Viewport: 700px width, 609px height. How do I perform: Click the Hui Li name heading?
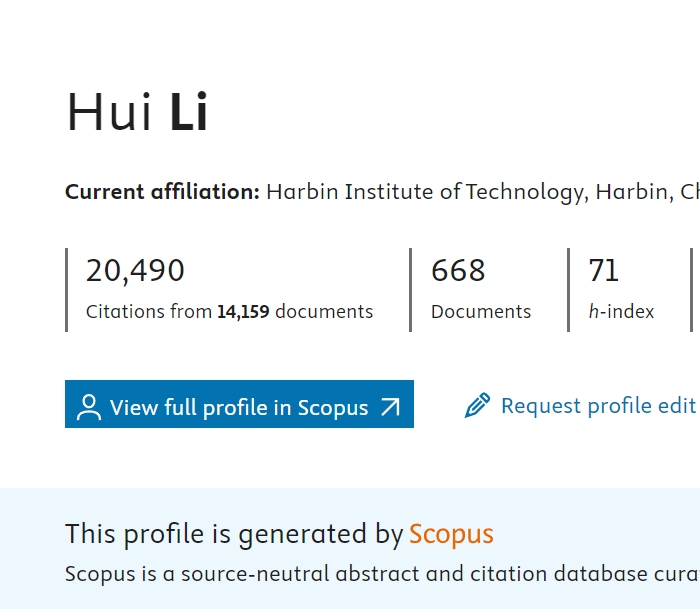[137, 112]
